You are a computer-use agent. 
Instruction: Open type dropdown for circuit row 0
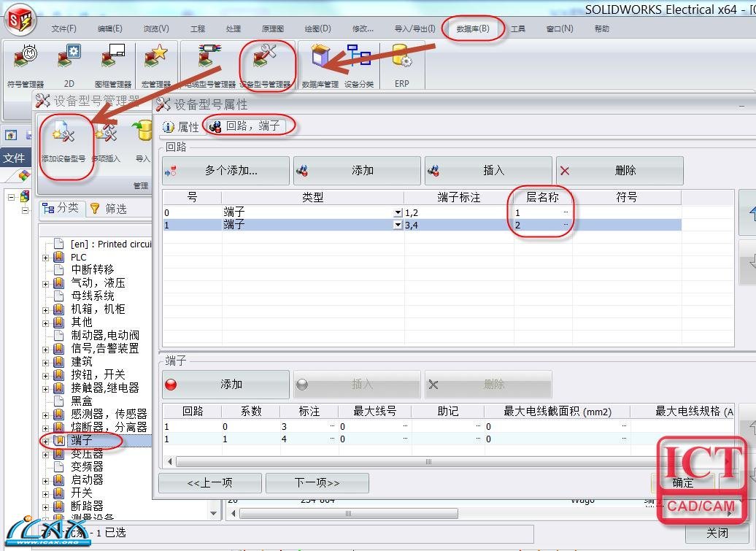point(398,212)
